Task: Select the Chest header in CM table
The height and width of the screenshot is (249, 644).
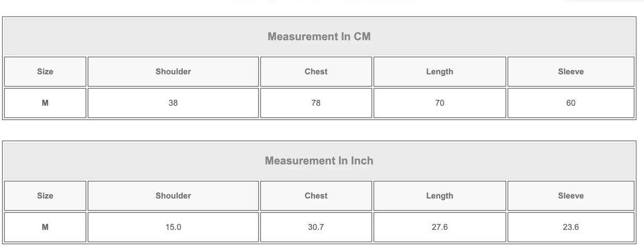Action: pyautogui.click(x=316, y=72)
